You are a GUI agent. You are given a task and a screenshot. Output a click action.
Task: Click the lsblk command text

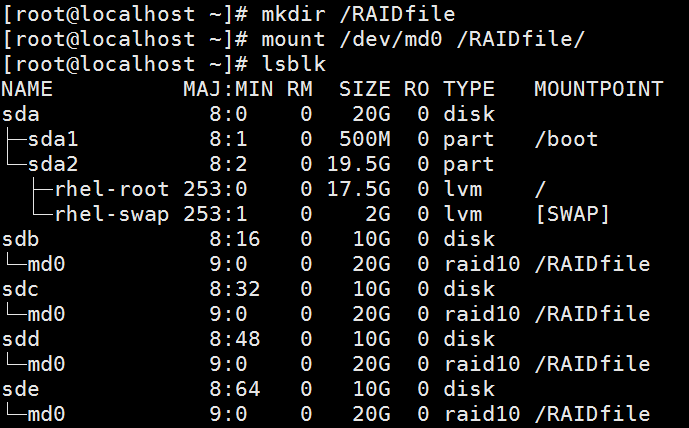[292, 64]
